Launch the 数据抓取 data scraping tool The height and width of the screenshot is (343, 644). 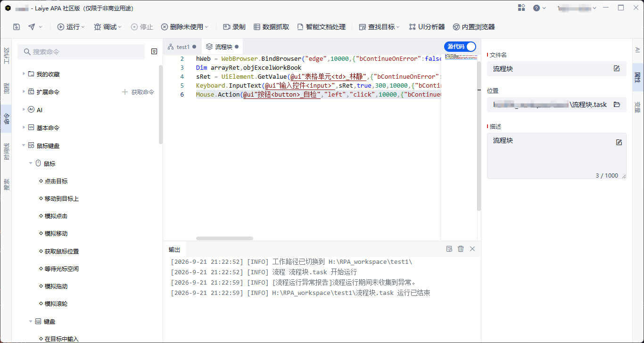272,27
